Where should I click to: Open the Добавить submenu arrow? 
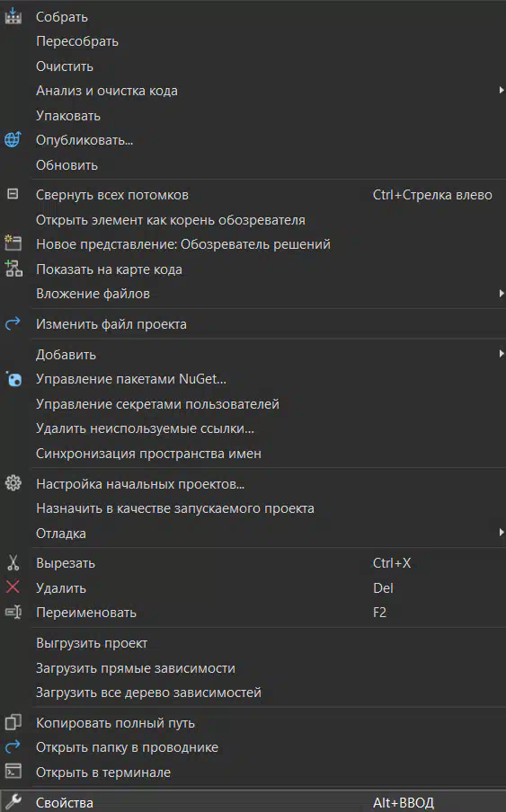501,354
